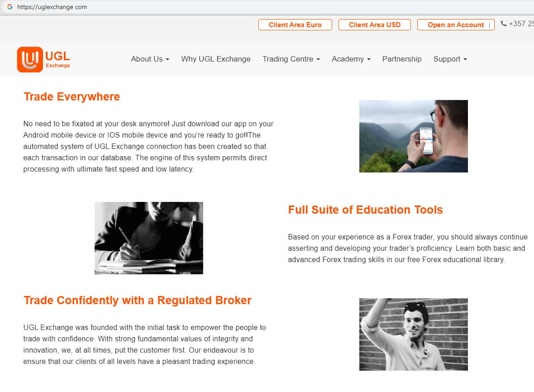Click the Trade Everywhere heading
The image size is (534, 392).
click(72, 97)
